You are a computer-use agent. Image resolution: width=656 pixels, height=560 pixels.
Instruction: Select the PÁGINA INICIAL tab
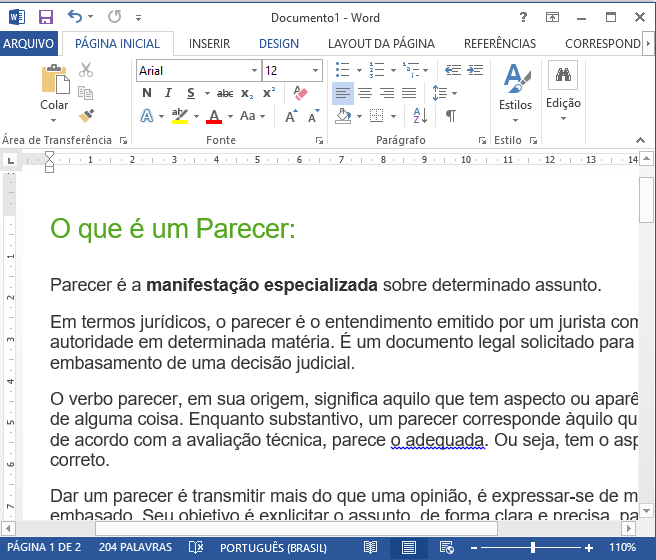117,43
